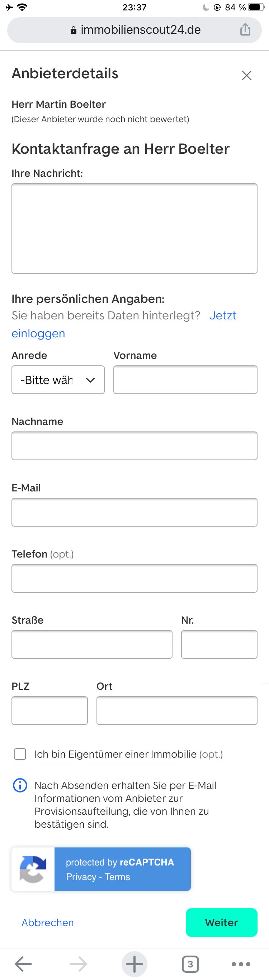
Task: Go back with the browser back arrow
Action: coord(23,963)
